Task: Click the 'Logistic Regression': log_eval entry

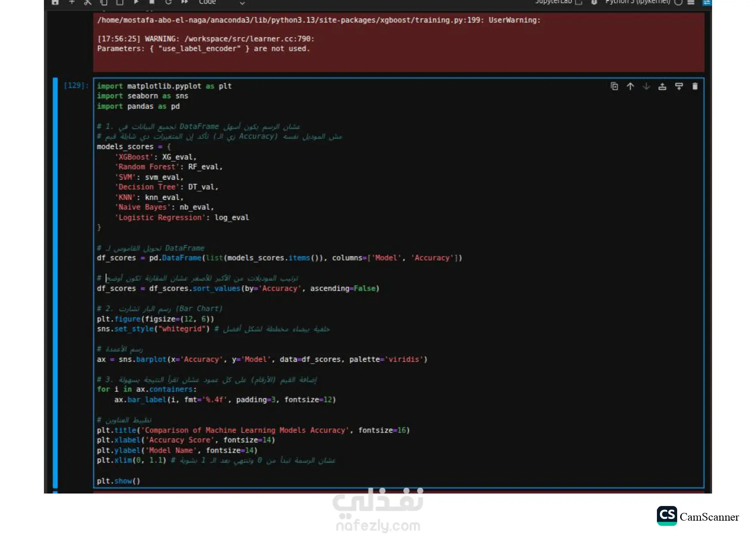Action: (x=181, y=218)
